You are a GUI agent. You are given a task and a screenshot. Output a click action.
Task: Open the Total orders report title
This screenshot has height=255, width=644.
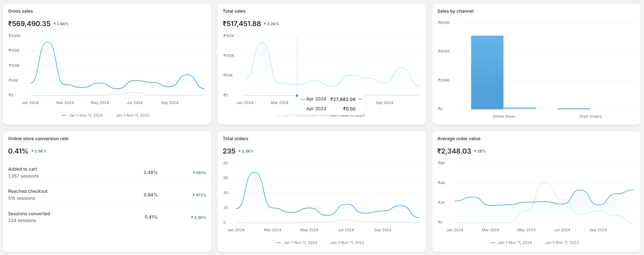tap(235, 139)
